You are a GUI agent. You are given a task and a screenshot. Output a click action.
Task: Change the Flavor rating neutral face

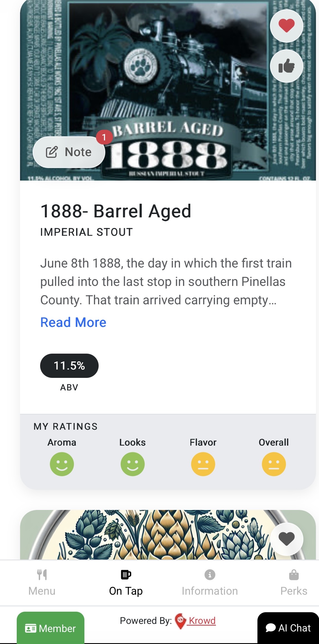203,464
